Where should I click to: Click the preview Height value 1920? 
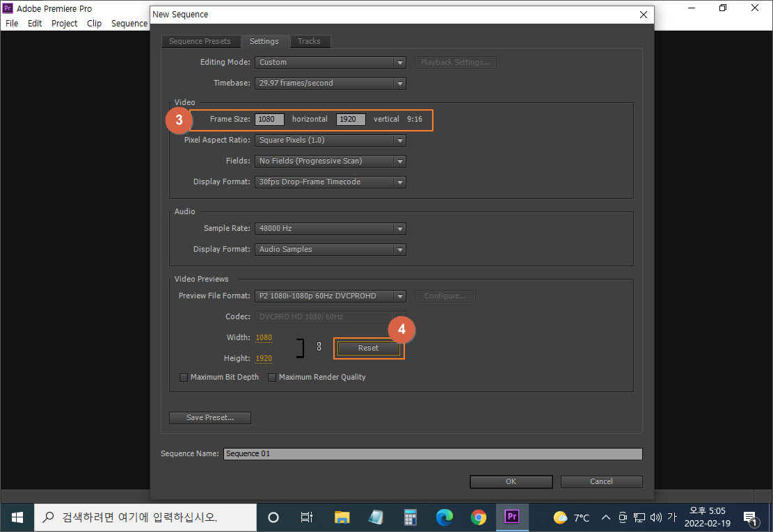point(264,358)
